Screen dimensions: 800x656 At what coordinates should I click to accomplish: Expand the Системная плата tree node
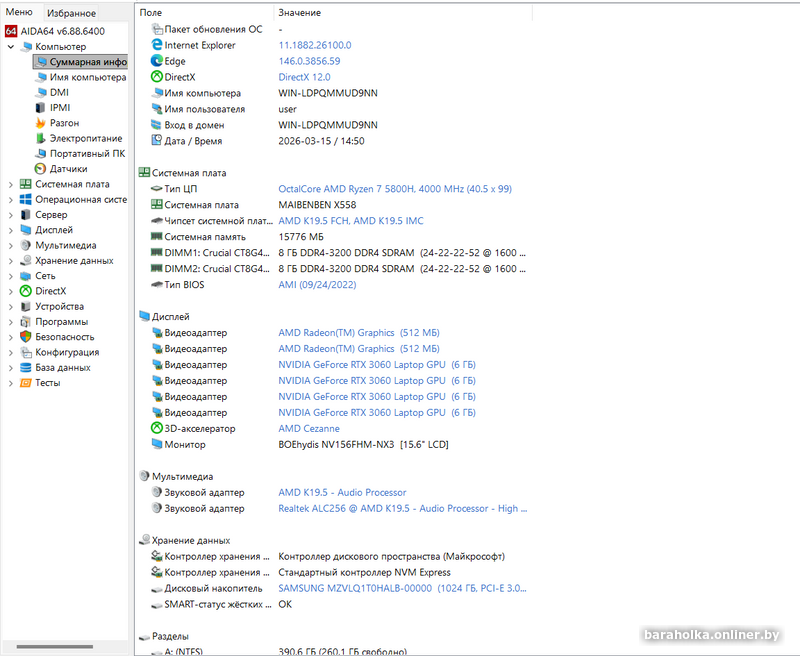8,184
